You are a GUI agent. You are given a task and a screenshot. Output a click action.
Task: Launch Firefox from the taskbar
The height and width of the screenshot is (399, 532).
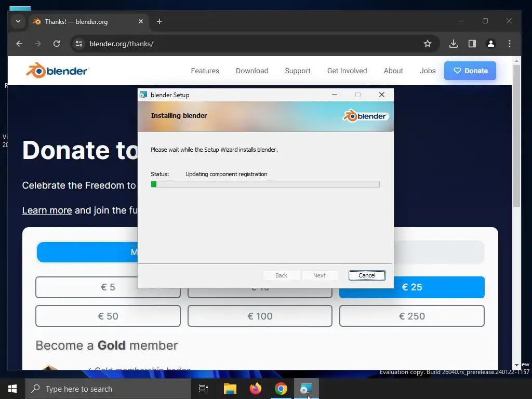(256, 389)
